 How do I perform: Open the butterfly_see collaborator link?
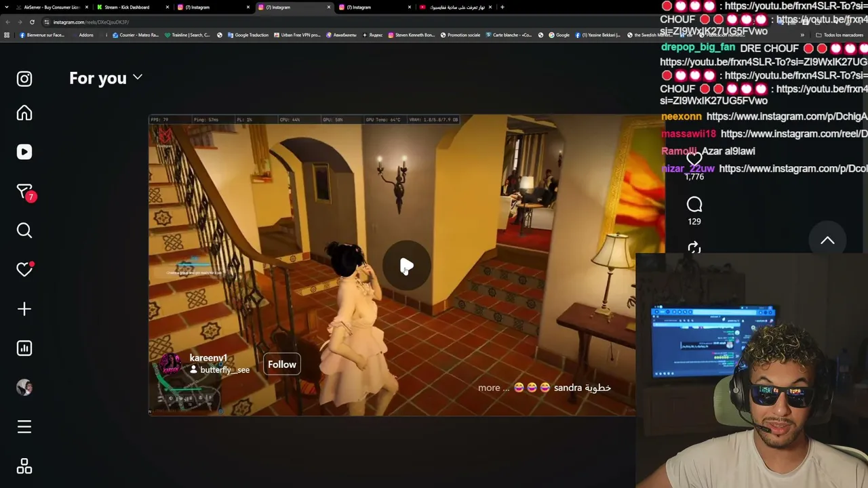[224, 370]
